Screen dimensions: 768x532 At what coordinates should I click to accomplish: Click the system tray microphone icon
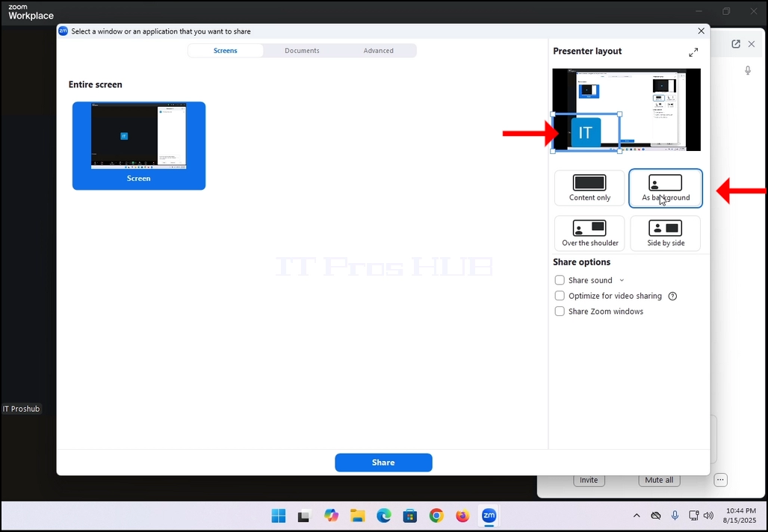675,516
